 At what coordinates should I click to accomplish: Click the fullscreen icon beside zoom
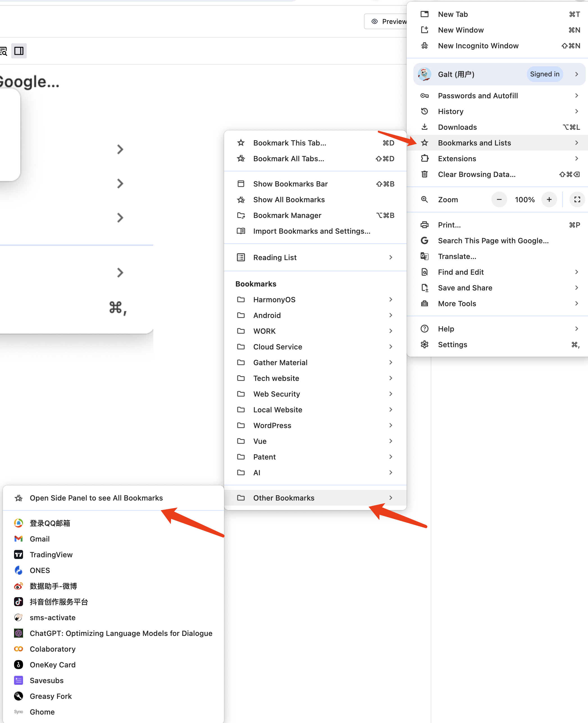(577, 199)
